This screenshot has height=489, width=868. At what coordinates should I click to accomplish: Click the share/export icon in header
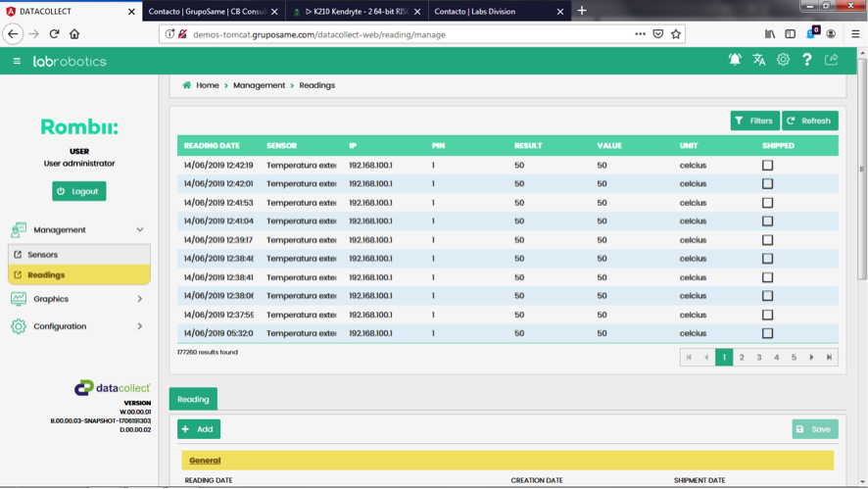(x=832, y=60)
